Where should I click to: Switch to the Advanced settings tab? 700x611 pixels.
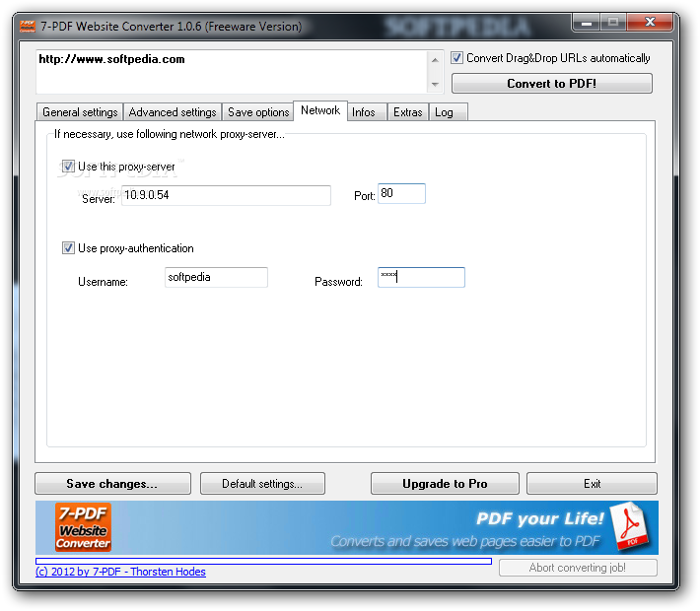173,112
